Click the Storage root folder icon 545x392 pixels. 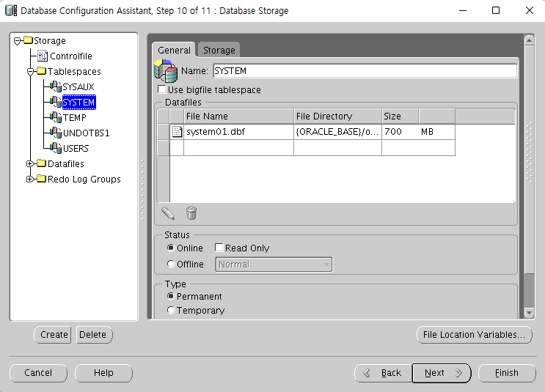pos(28,40)
